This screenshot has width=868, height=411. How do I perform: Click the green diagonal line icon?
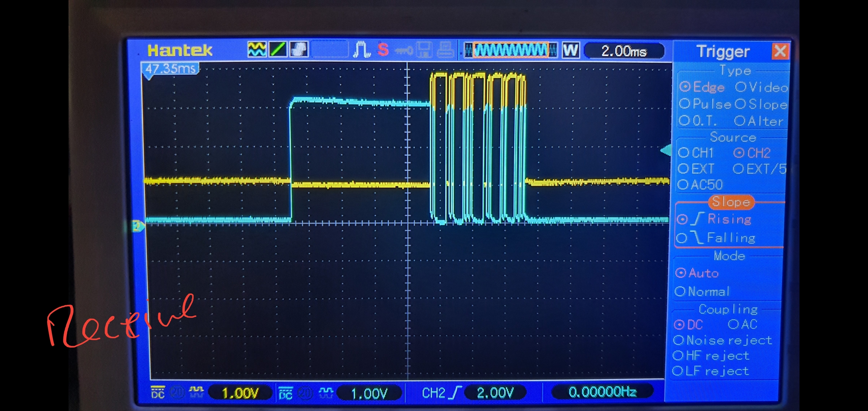(x=278, y=50)
